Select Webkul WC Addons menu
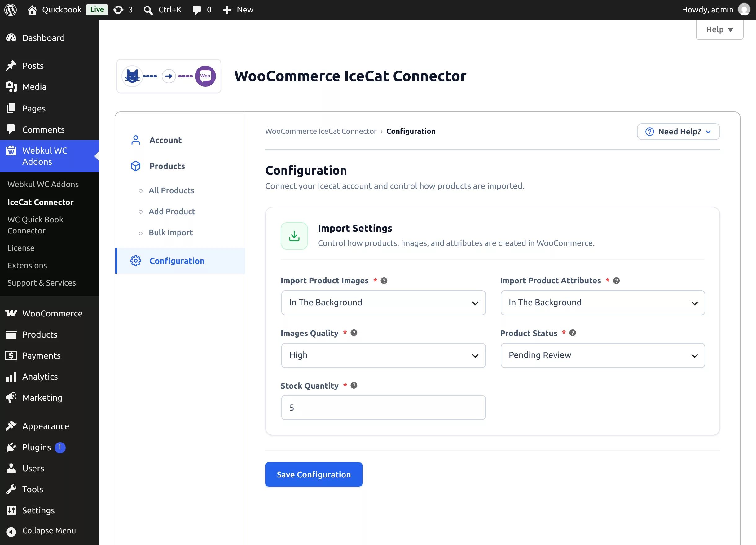This screenshot has height=545, width=756. tap(49, 156)
